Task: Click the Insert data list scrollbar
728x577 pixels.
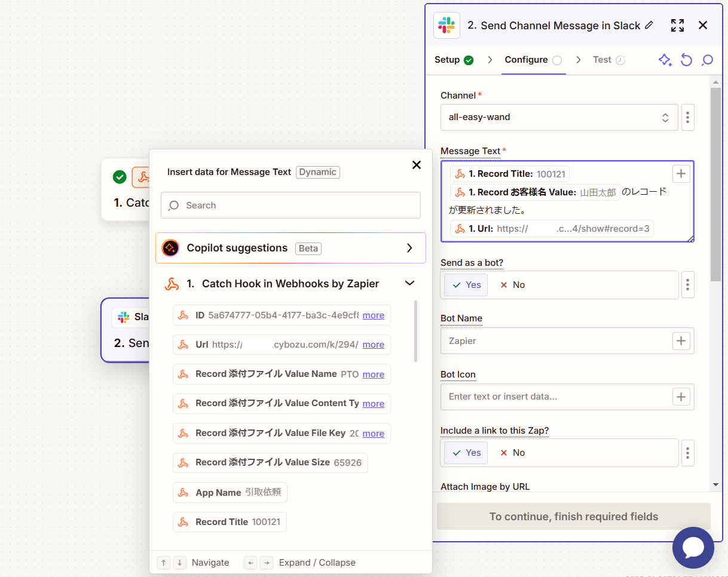Action: (x=415, y=331)
